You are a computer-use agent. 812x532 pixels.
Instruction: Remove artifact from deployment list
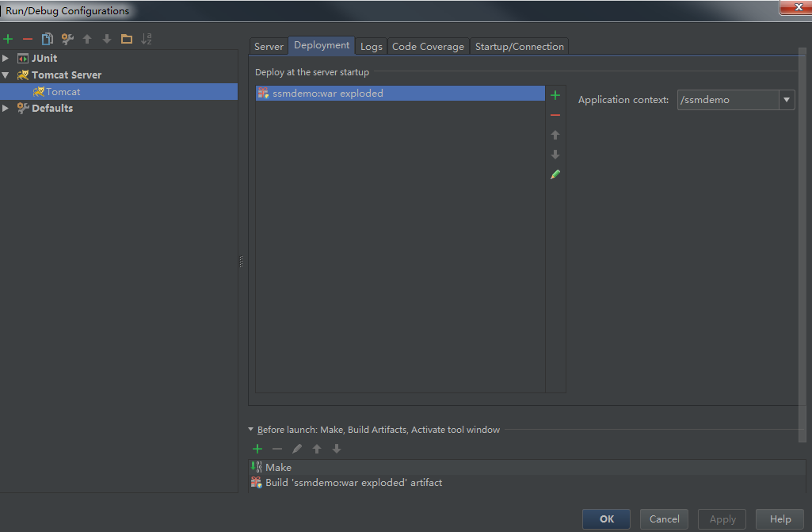click(x=555, y=115)
